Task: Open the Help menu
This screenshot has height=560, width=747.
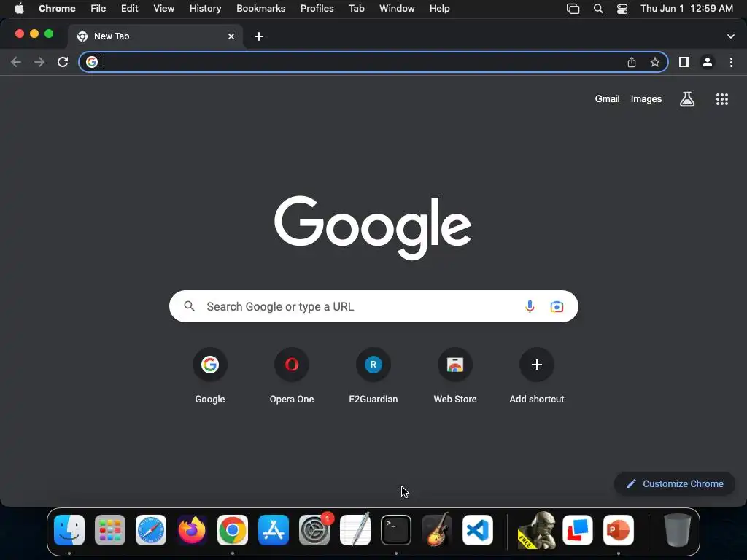Action: pos(439,8)
